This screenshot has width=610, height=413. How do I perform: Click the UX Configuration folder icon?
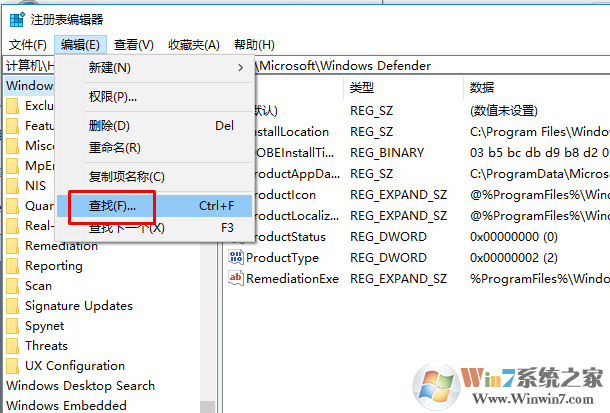click(13, 366)
